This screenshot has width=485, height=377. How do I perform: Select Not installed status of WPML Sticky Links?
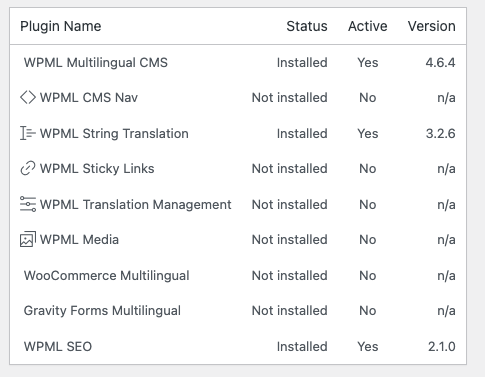(x=289, y=168)
